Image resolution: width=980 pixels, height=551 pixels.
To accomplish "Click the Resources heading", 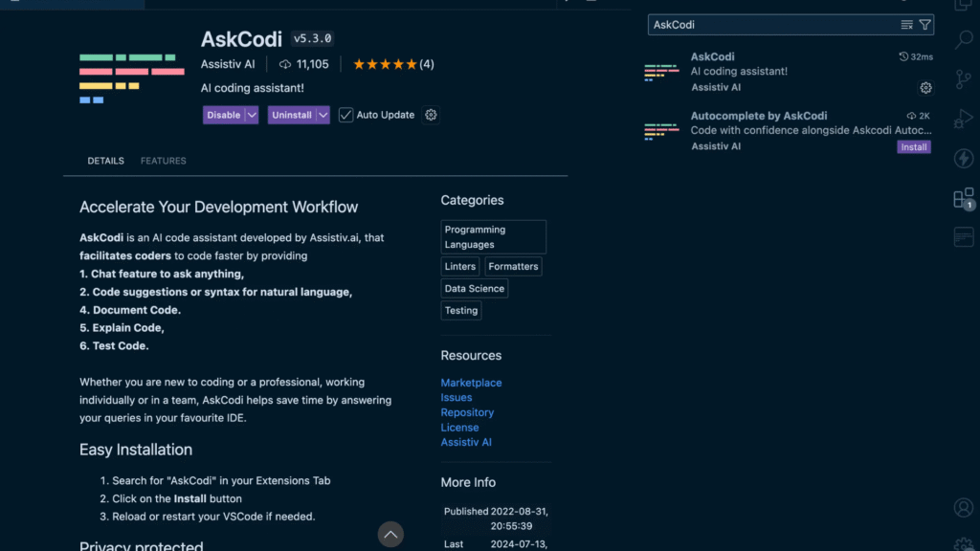I will tap(471, 356).
